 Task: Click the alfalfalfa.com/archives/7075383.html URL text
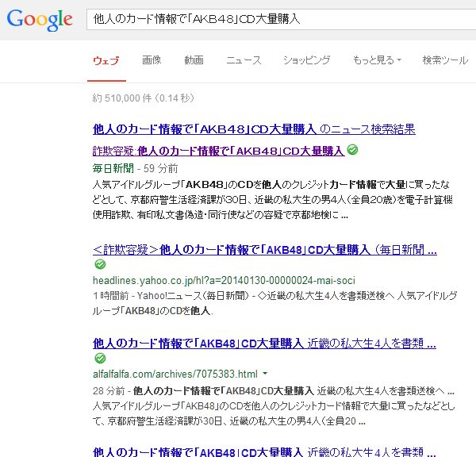tap(175, 374)
